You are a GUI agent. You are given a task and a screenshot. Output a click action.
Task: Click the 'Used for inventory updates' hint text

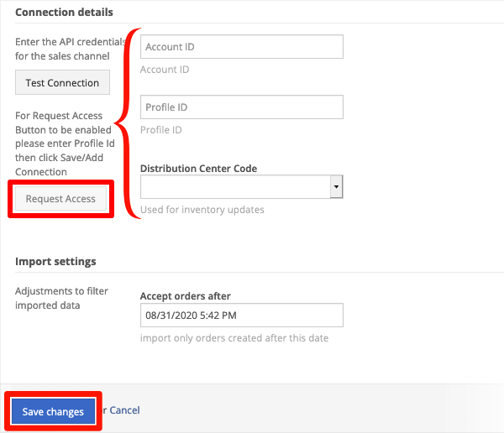point(202,210)
